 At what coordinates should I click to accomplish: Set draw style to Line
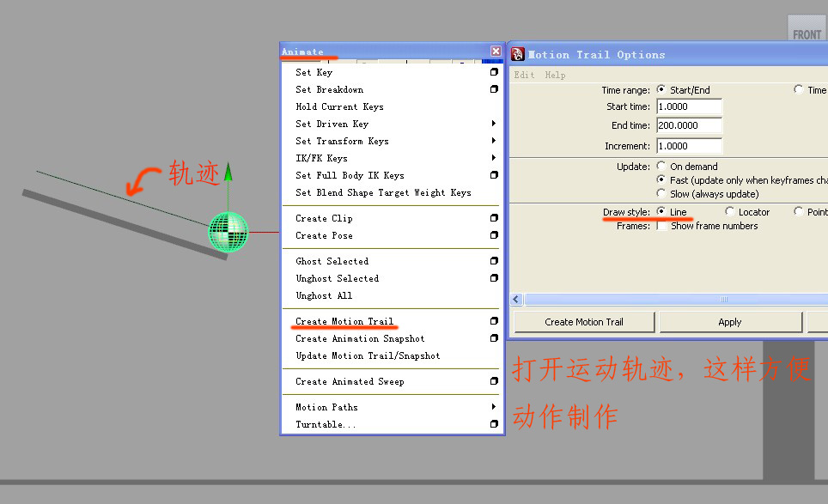click(x=661, y=211)
